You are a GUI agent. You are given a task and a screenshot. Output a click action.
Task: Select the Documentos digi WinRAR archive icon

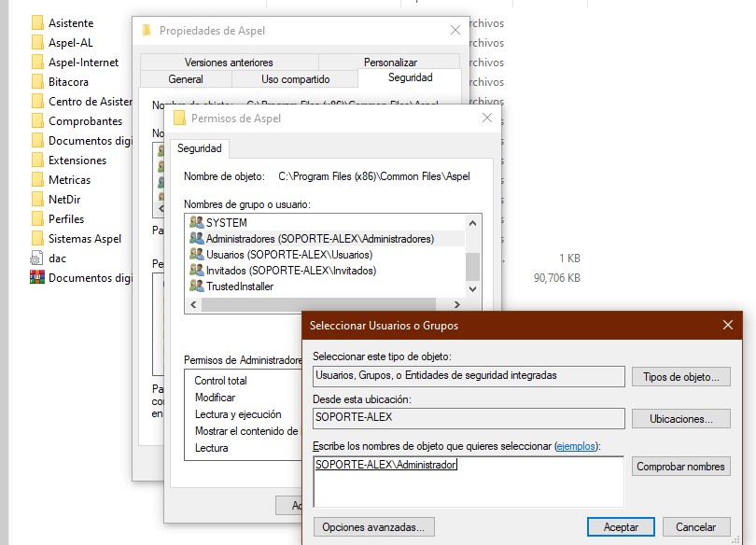(x=37, y=277)
